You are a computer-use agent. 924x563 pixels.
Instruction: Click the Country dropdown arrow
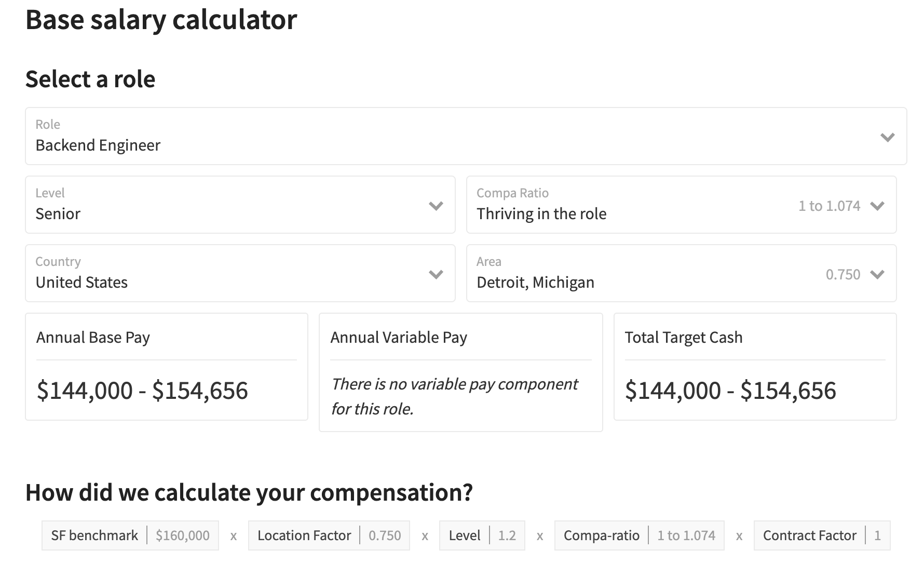(x=436, y=274)
